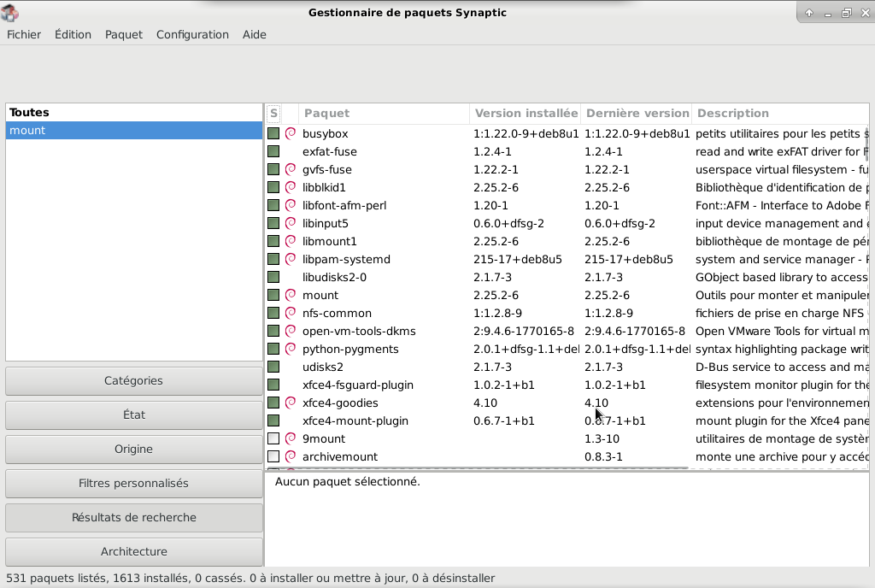
Task: Click the Debian swirl icon beside libfont-afm-perl
Action: pos(291,205)
